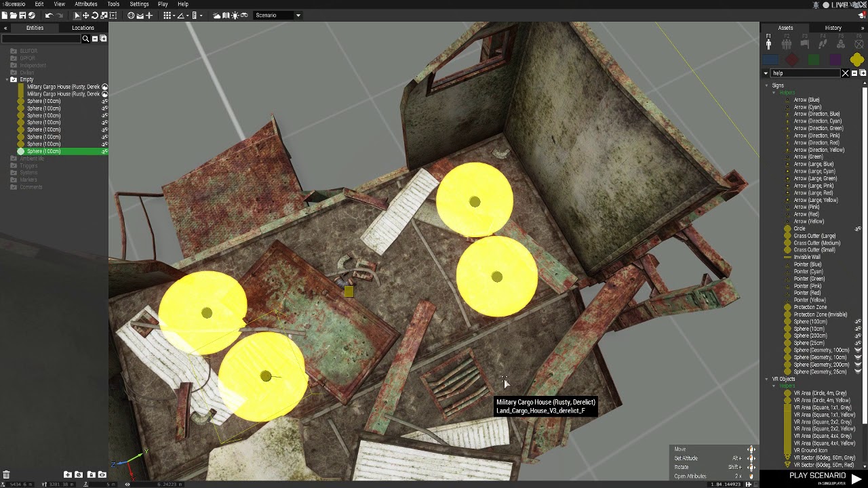Open the map texture icon in toolbar
Image resolution: width=868 pixels, height=488 pixels.
pyautogui.click(x=226, y=15)
